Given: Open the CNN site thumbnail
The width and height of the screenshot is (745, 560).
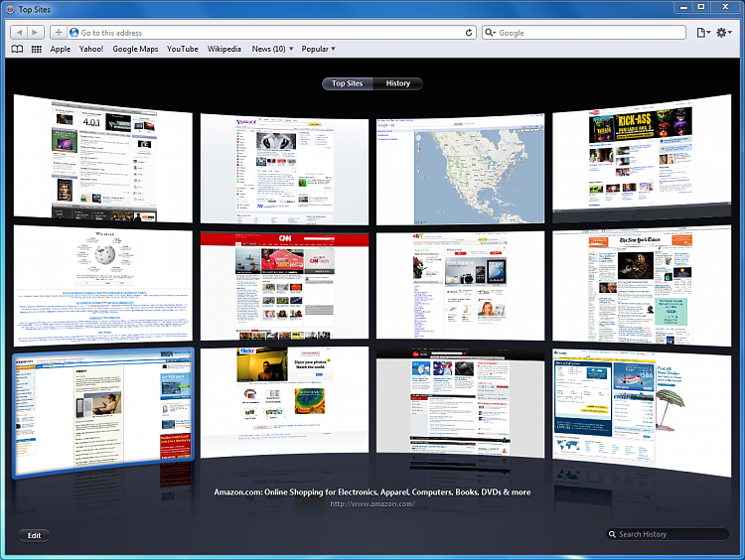Looking at the screenshot, I should [x=284, y=286].
